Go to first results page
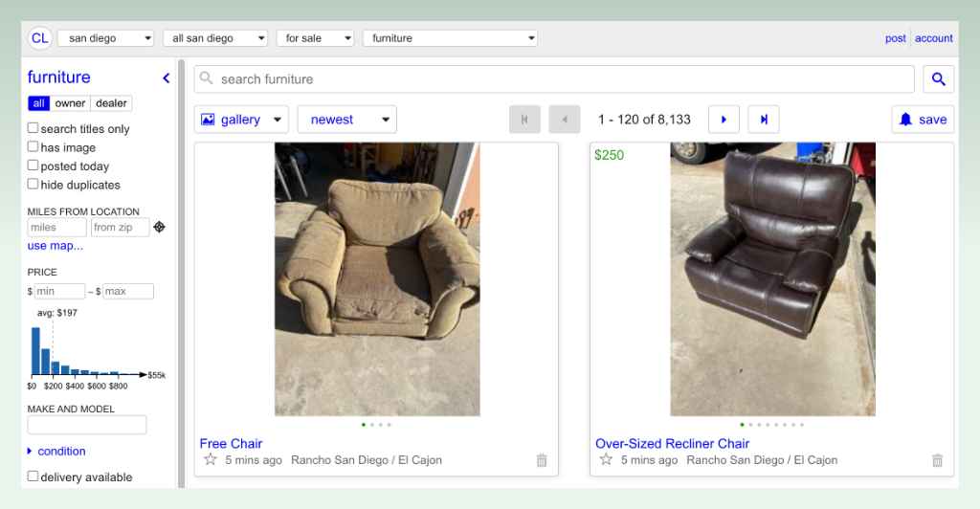 [x=524, y=120]
